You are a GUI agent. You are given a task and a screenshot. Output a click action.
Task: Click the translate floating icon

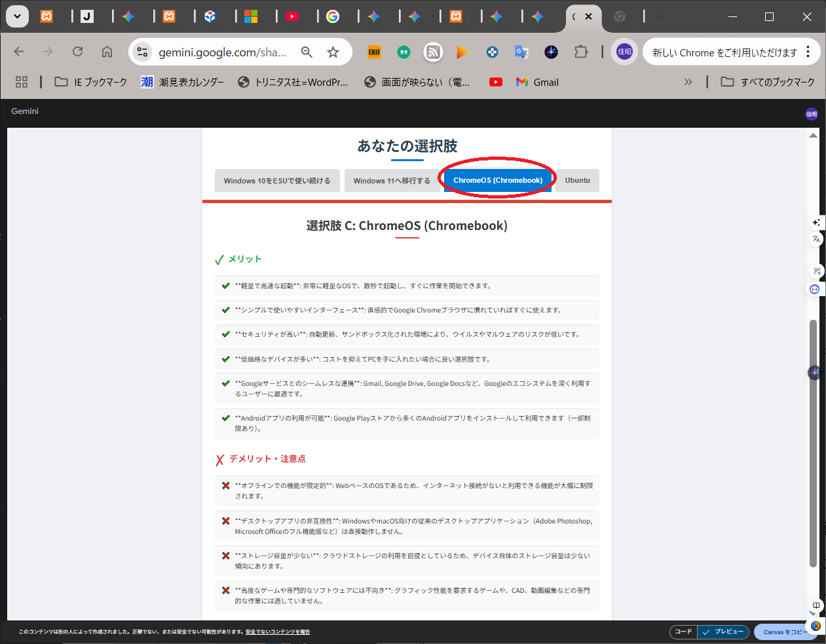pyautogui.click(x=816, y=239)
